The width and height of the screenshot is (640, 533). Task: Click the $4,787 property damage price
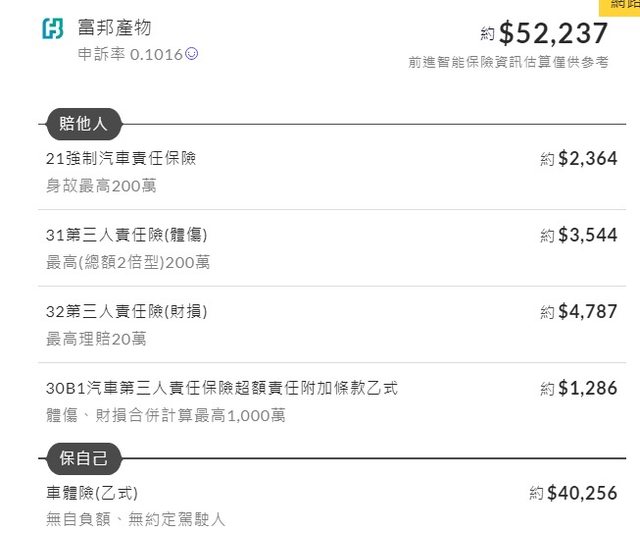tap(587, 311)
